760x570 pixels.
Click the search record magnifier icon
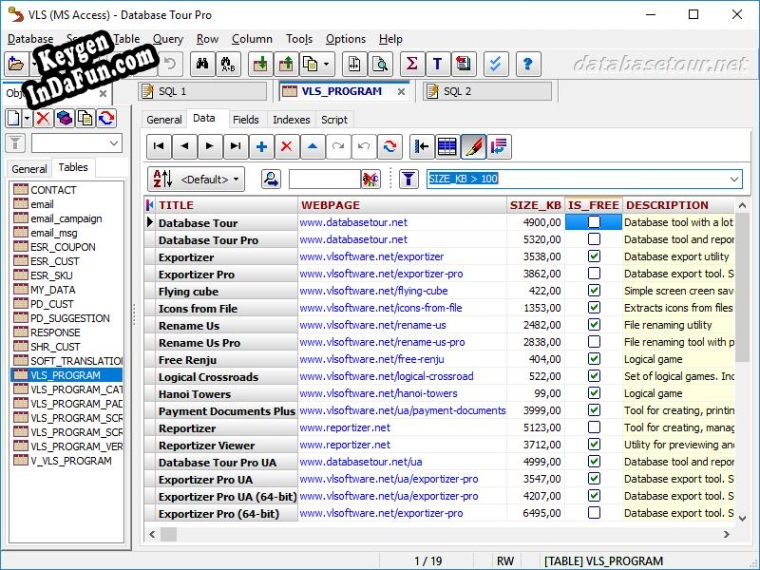tap(271, 179)
